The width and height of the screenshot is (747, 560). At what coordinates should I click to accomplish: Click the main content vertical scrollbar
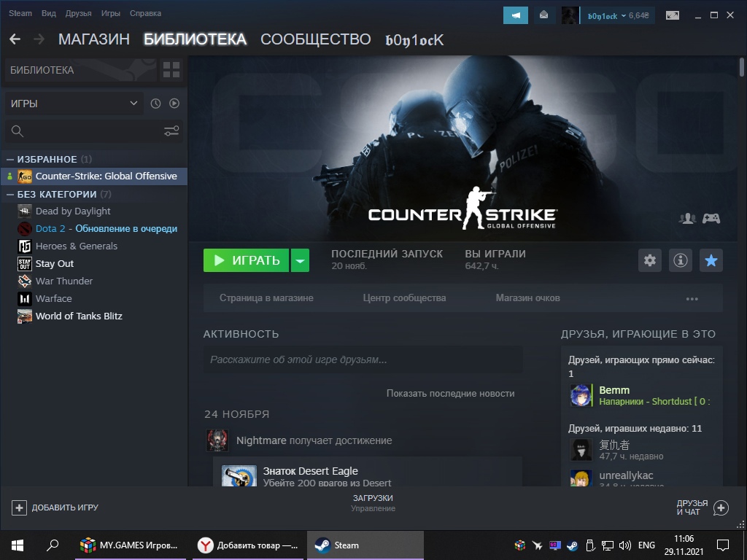742,66
